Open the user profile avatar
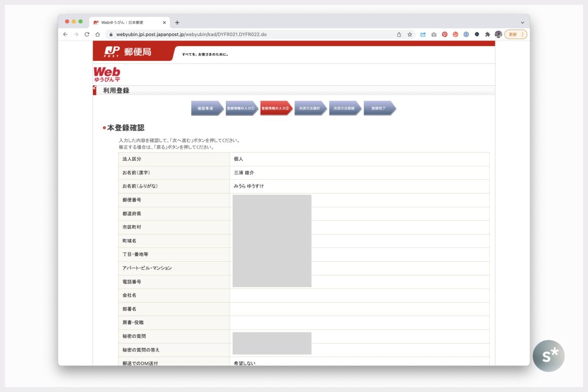The width and height of the screenshot is (588, 392). point(498,34)
